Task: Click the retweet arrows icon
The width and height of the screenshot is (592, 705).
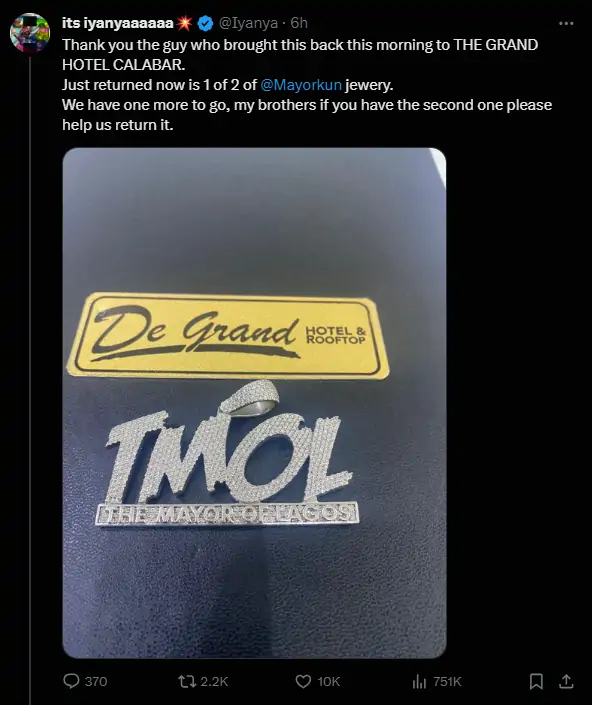Action: [187, 682]
